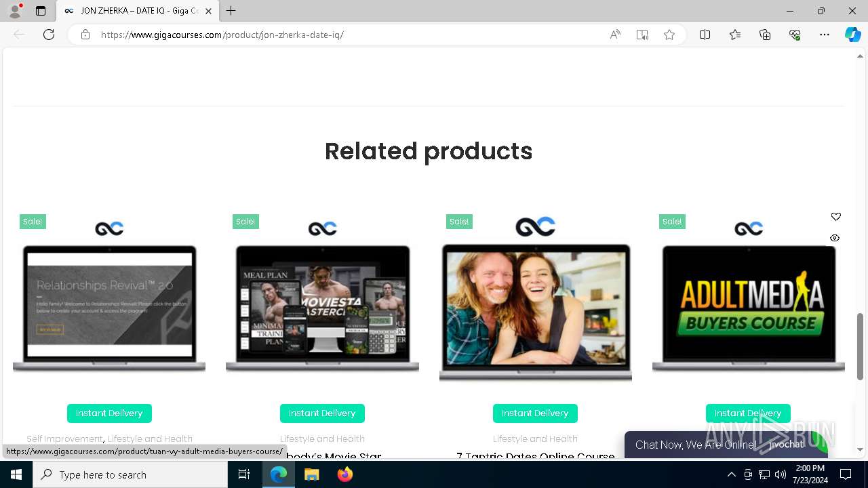Launch Firefox from the taskbar
Screen dimensions: 868x488
pos(344,474)
